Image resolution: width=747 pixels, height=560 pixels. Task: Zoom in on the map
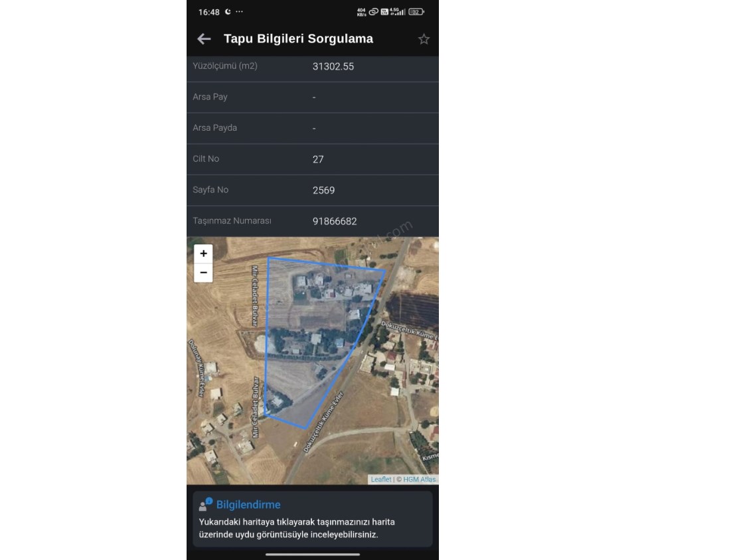203,253
